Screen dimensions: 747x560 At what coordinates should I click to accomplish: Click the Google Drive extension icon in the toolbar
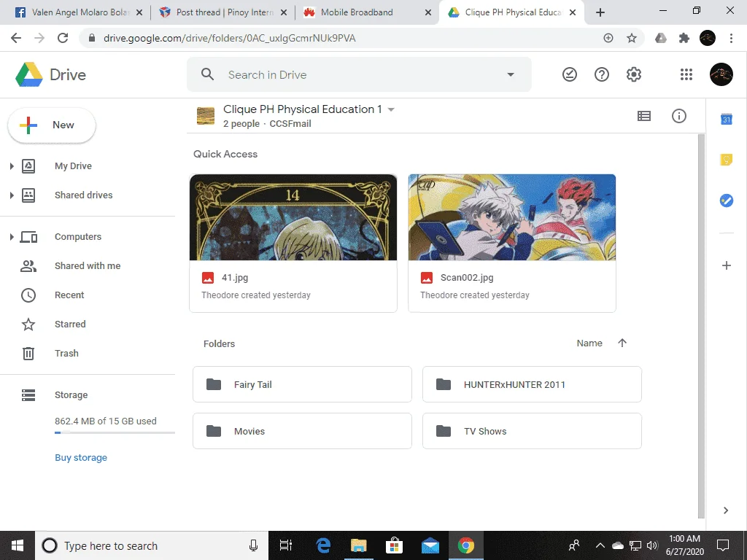(x=661, y=38)
